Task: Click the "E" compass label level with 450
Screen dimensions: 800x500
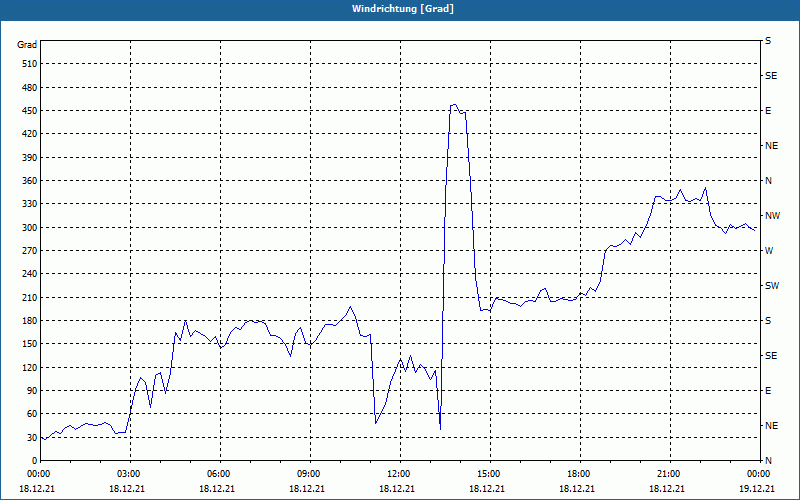Action: point(768,111)
